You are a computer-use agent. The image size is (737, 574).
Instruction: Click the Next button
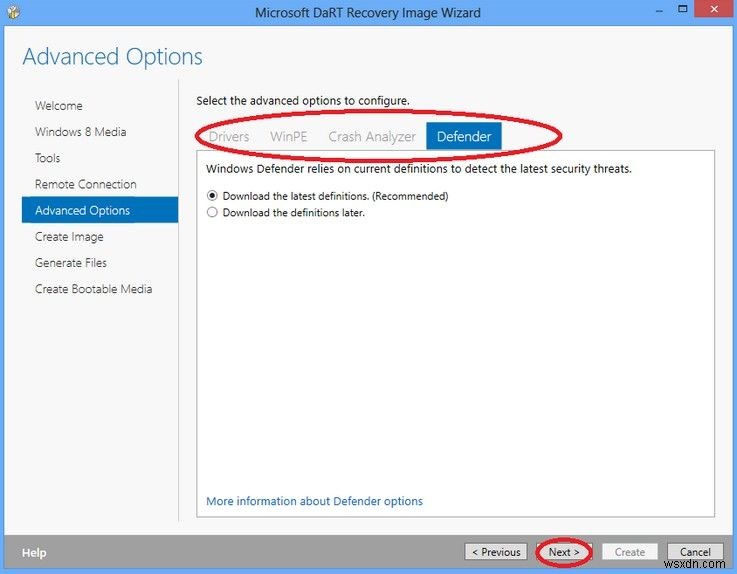tap(564, 552)
